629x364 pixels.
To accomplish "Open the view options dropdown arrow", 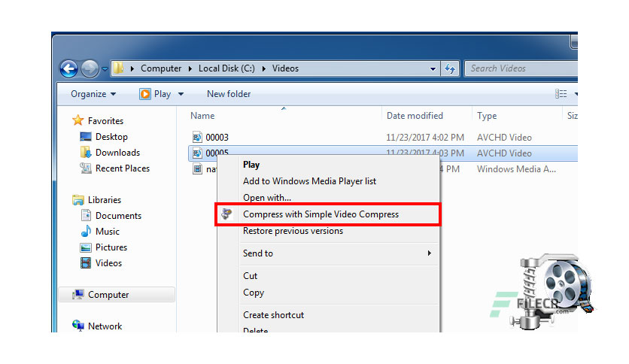I will (x=576, y=94).
